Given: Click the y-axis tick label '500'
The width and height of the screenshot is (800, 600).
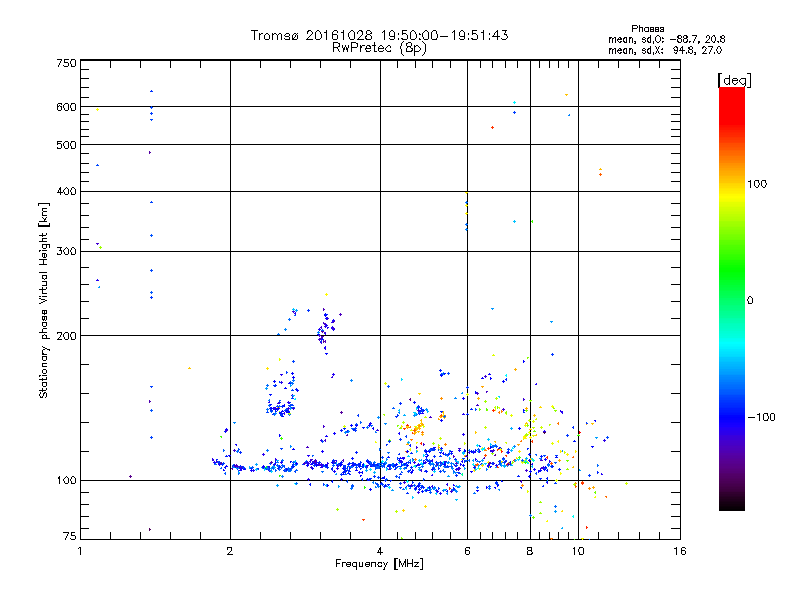Looking at the screenshot, I should pyautogui.click(x=66, y=145).
